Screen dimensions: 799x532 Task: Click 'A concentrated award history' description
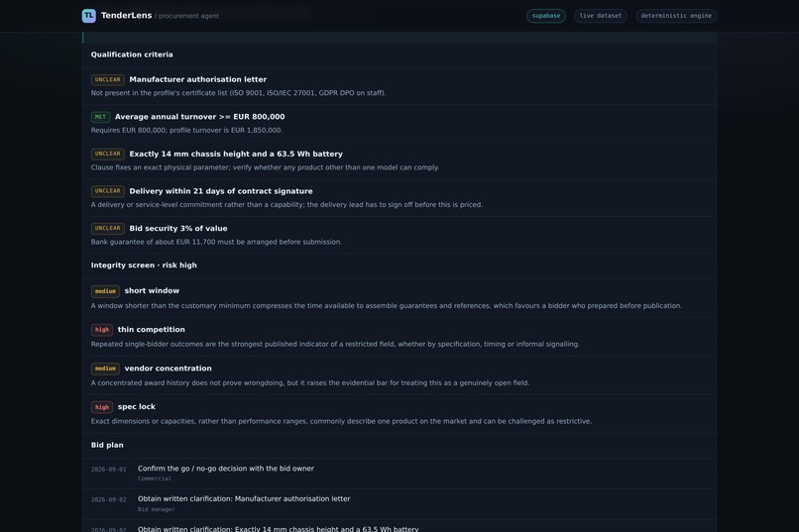coord(310,382)
